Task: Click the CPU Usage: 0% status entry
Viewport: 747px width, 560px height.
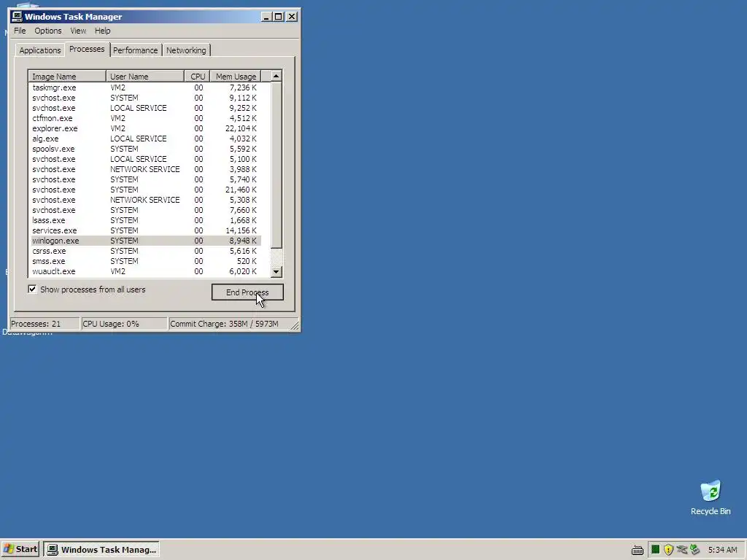Action: [x=124, y=324]
